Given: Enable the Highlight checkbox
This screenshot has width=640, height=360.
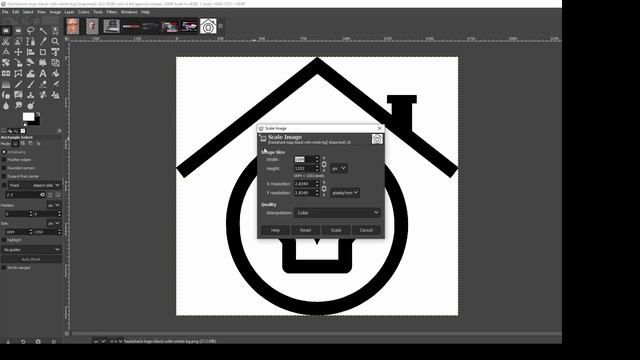Looking at the screenshot, I should click(4, 240).
